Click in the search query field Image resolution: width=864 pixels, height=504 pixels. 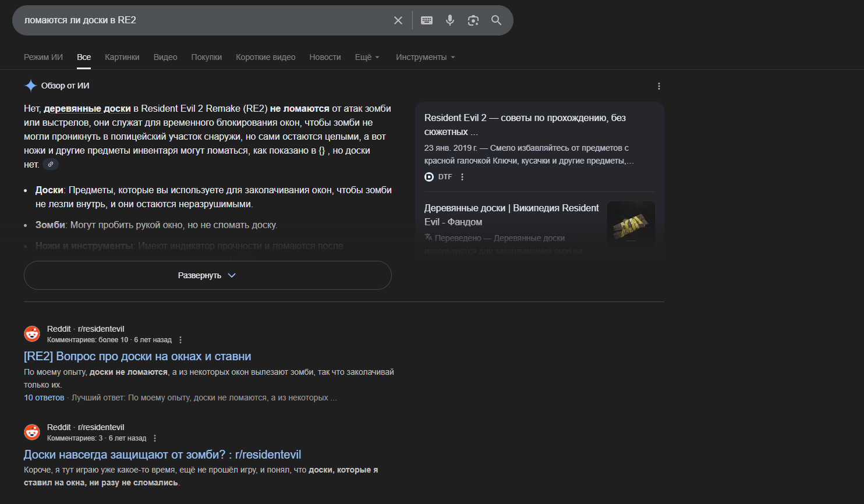click(x=204, y=20)
